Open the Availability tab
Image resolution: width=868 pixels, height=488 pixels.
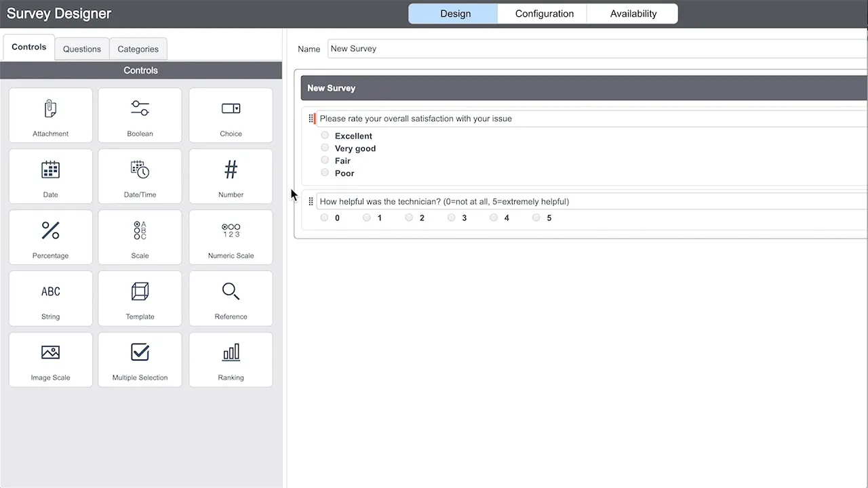[633, 14]
